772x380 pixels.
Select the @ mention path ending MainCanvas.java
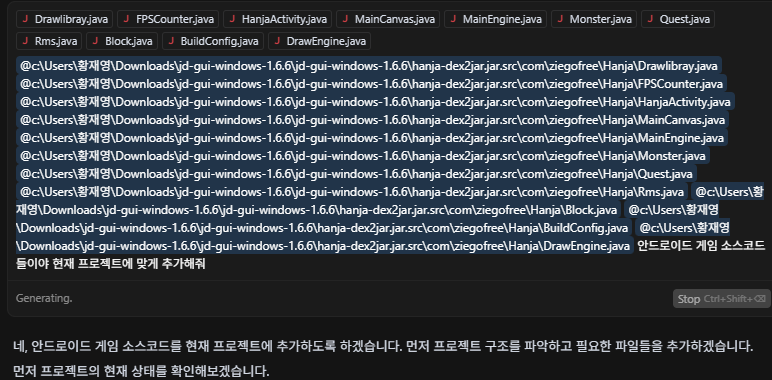[372, 120]
